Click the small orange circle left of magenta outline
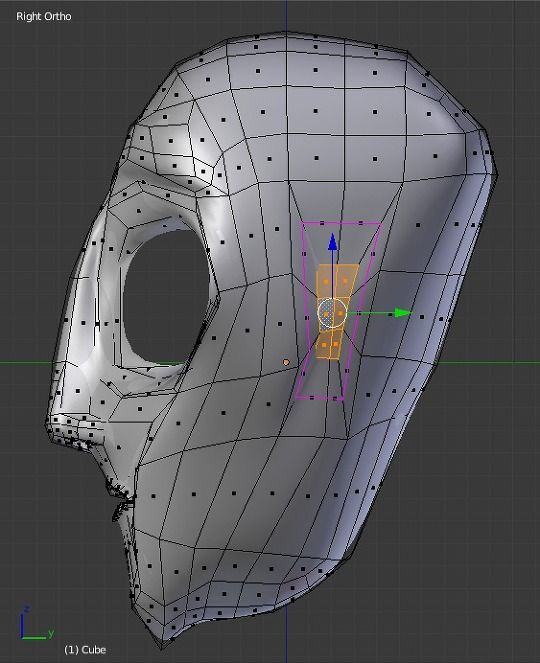The width and height of the screenshot is (540, 663). (x=286, y=362)
